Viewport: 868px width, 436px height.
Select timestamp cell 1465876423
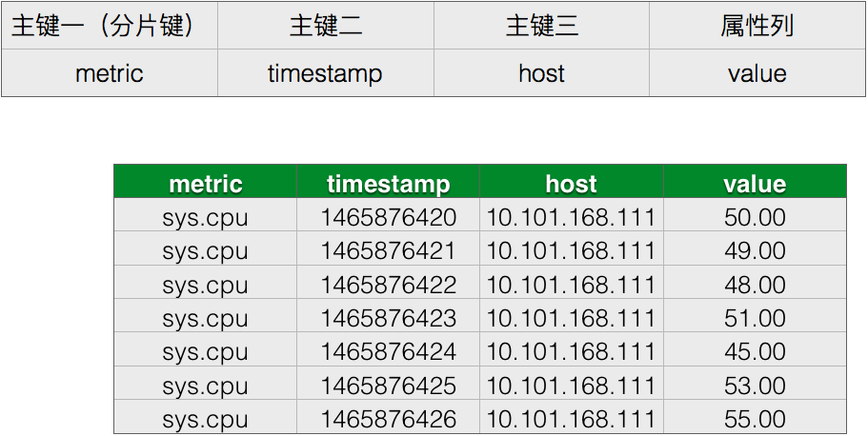point(388,316)
